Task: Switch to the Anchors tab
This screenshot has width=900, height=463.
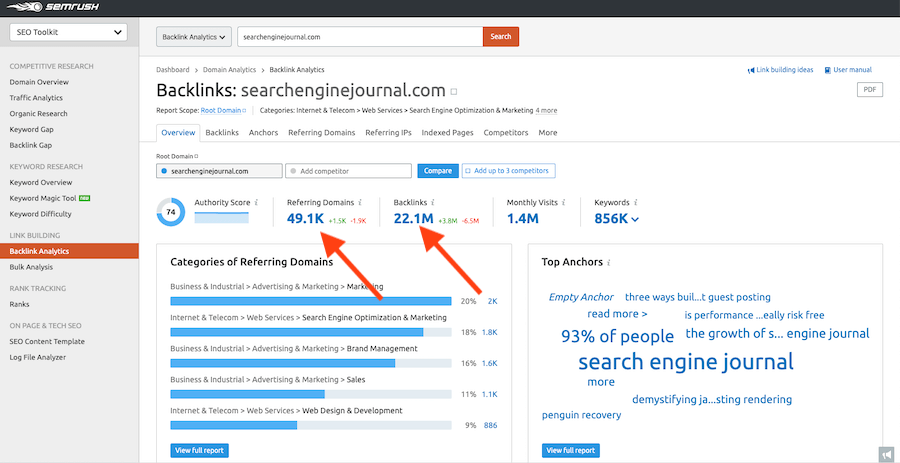Action: coord(263,133)
